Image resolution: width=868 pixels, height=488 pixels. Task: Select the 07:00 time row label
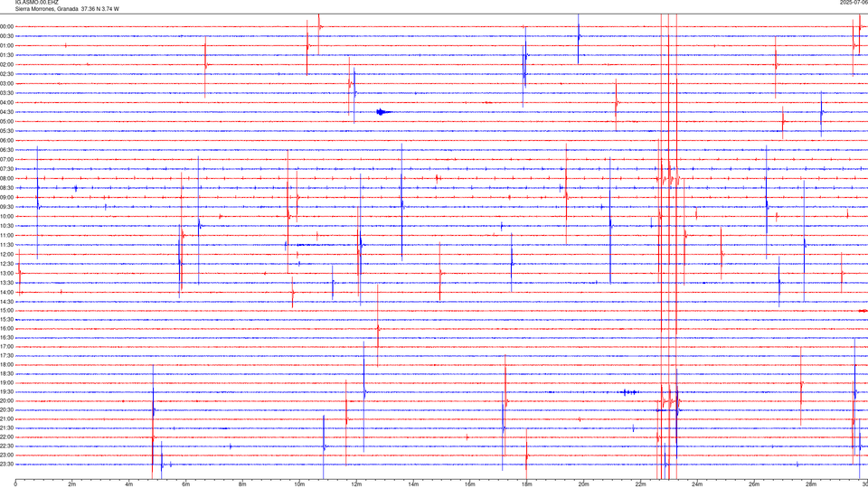point(7,159)
